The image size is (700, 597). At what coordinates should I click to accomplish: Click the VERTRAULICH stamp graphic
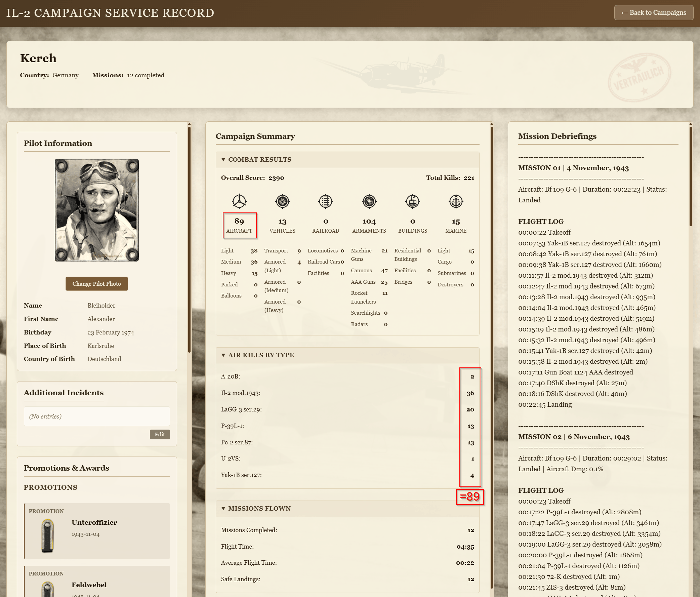click(640, 75)
